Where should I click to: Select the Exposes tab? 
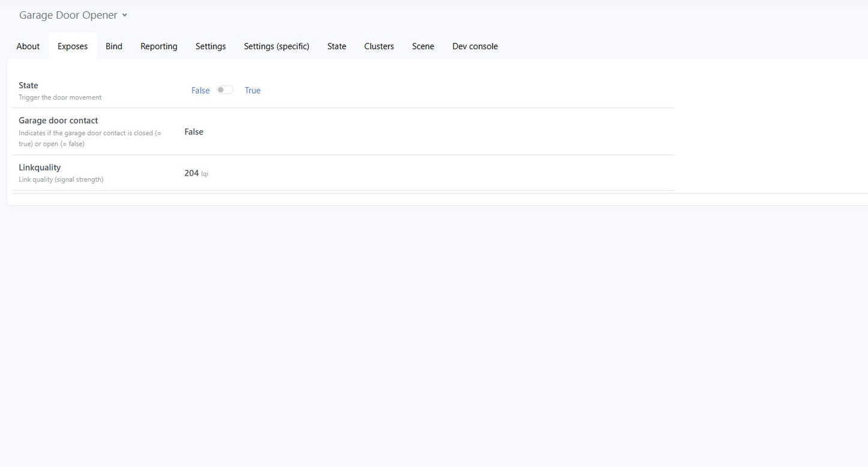(73, 46)
